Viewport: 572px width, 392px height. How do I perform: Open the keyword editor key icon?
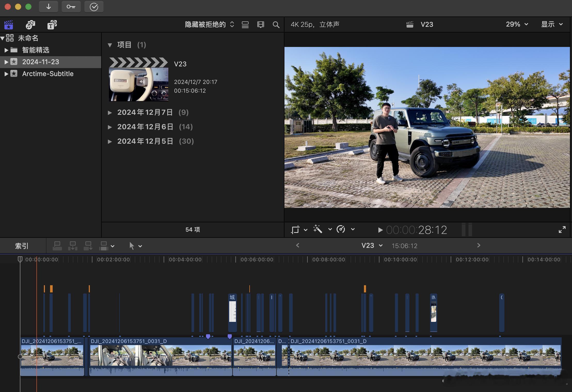pos(71,7)
